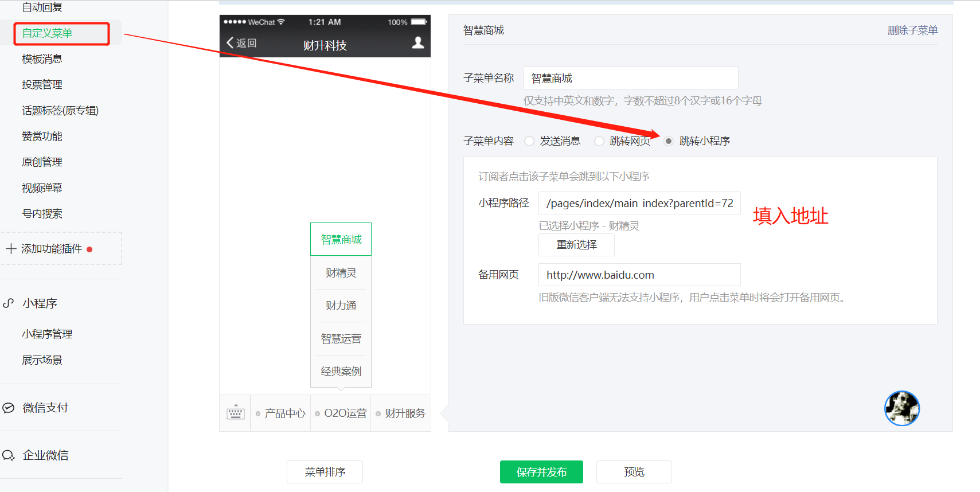
Task: Select 智慧商城 submenu item in preview
Action: click(341, 239)
